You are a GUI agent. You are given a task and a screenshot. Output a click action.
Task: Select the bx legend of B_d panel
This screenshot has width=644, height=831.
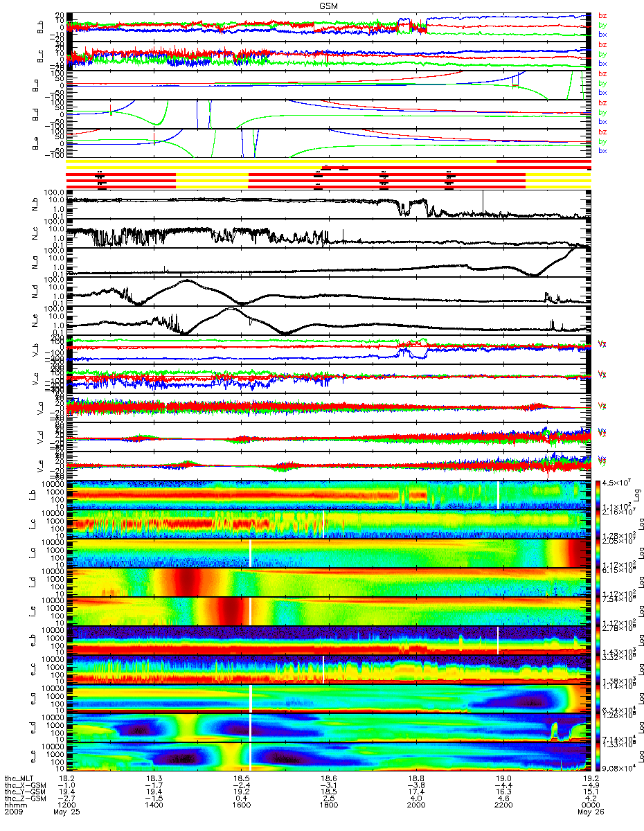[602, 122]
